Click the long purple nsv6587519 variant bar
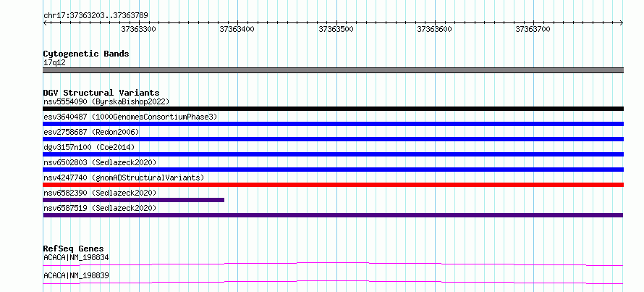 click(333, 215)
